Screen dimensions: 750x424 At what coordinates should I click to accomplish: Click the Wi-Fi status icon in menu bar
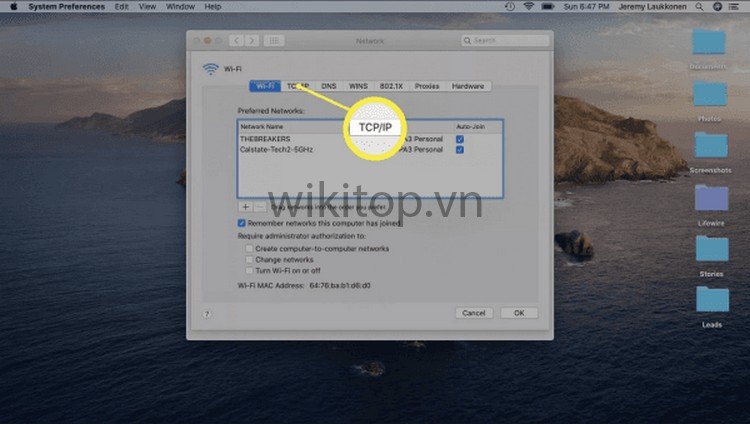point(528,6)
